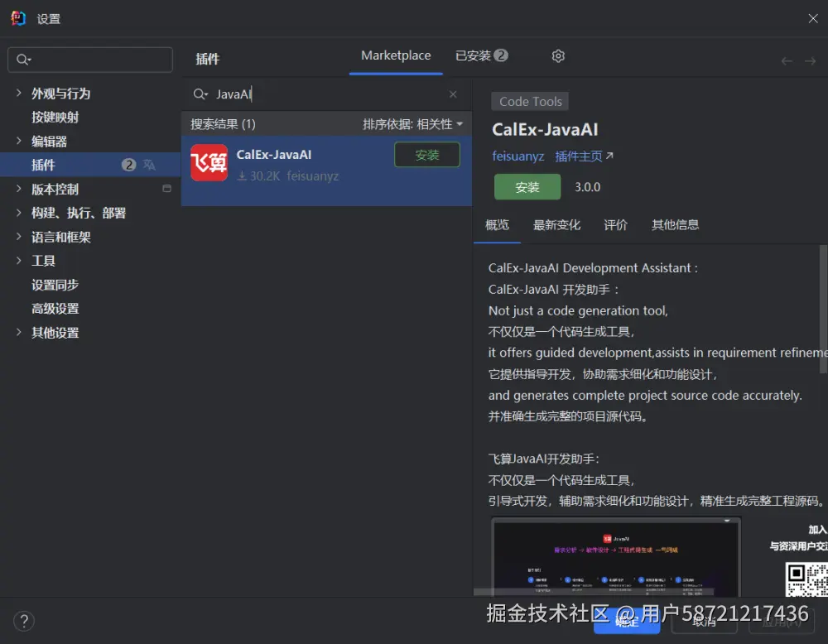Focus the plugin search field with JavaAI
Viewport: 828px width, 644px height.
pos(325,94)
